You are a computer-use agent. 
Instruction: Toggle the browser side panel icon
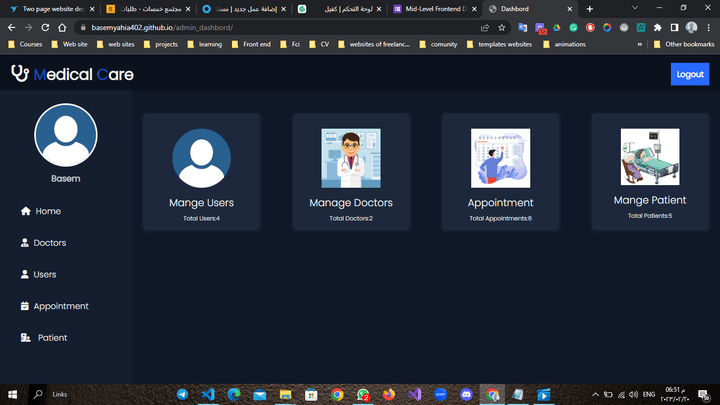coord(675,28)
